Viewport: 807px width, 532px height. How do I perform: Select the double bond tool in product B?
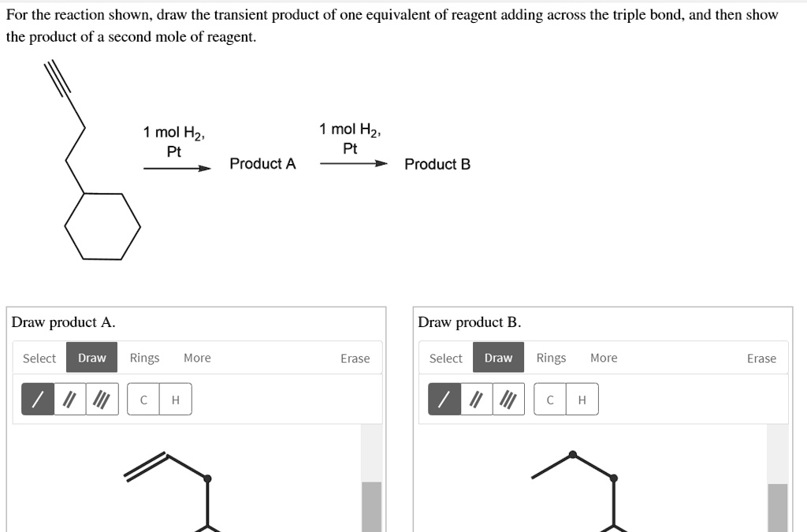pyautogui.click(x=475, y=400)
